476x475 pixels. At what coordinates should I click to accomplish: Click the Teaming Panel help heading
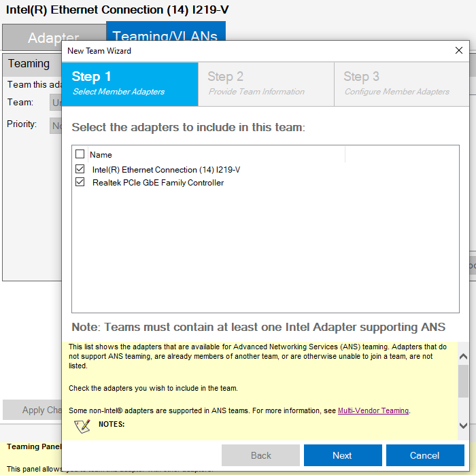pos(34,446)
